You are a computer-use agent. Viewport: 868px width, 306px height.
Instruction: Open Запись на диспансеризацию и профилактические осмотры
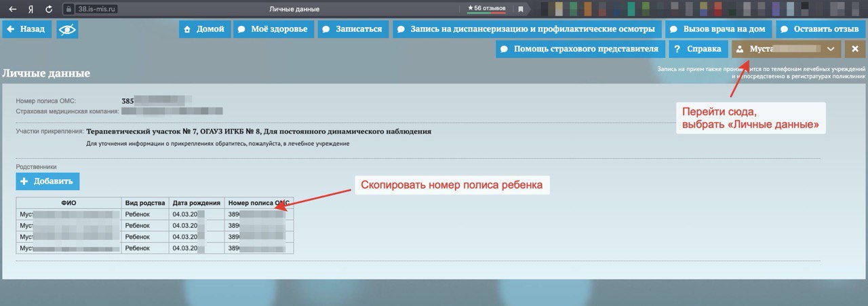(x=527, y=30)
